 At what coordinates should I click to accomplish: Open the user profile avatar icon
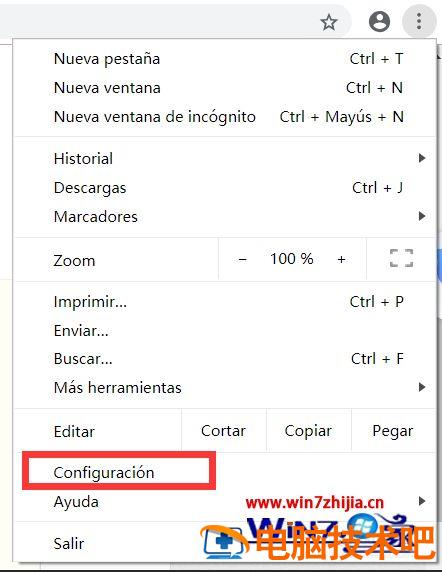point(379,22)
